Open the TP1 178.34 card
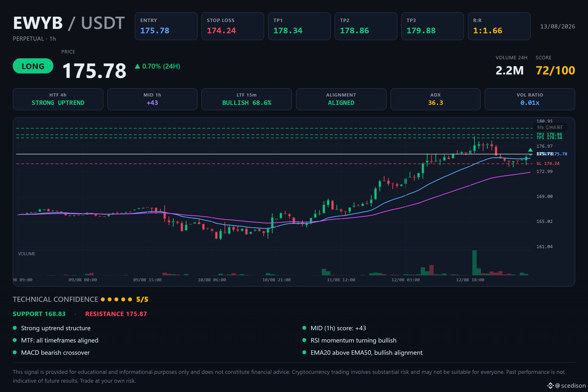588x392 pixels. 299,26
